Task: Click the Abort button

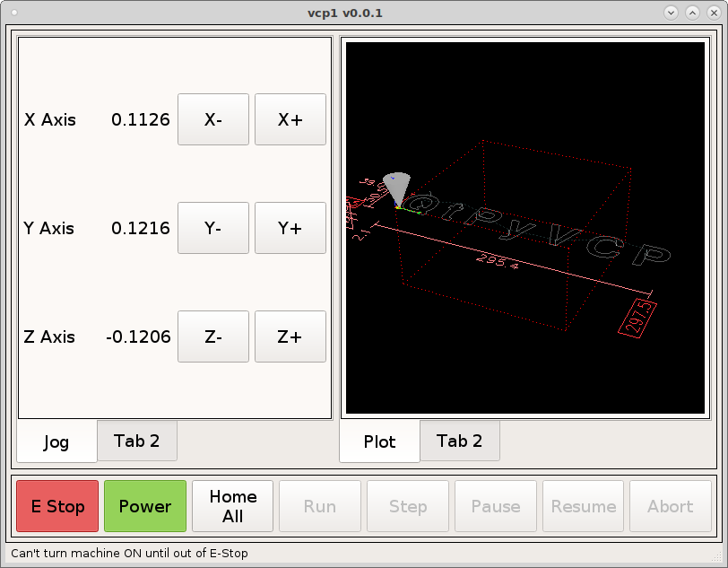Action: 671,506
